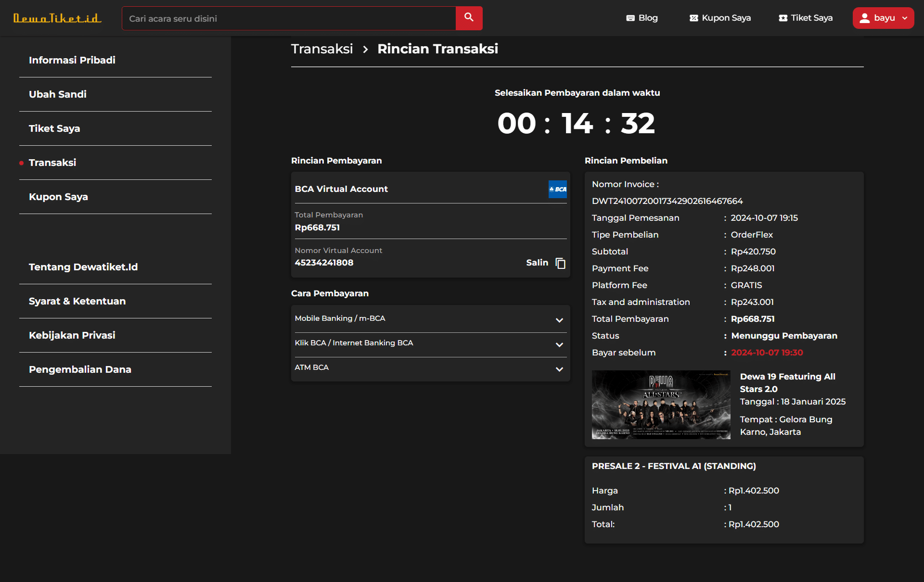The width and height of the screenshot is (924, 582).
Task: Click the copy icon next to Salin
Action: 560,263
